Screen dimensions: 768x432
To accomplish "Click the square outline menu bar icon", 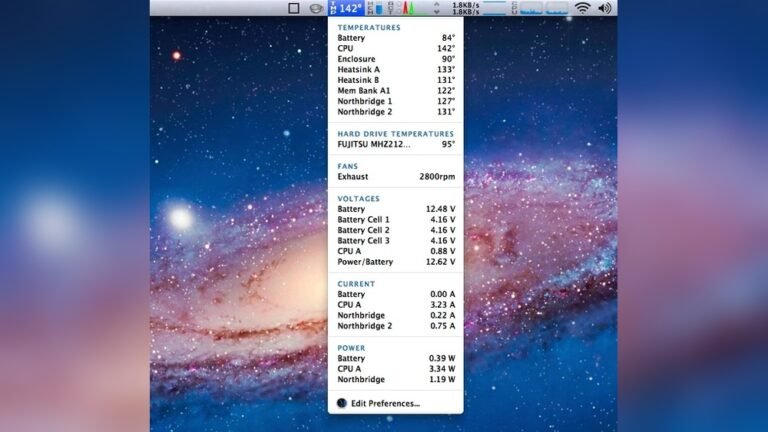I will [x=293, y=8].
